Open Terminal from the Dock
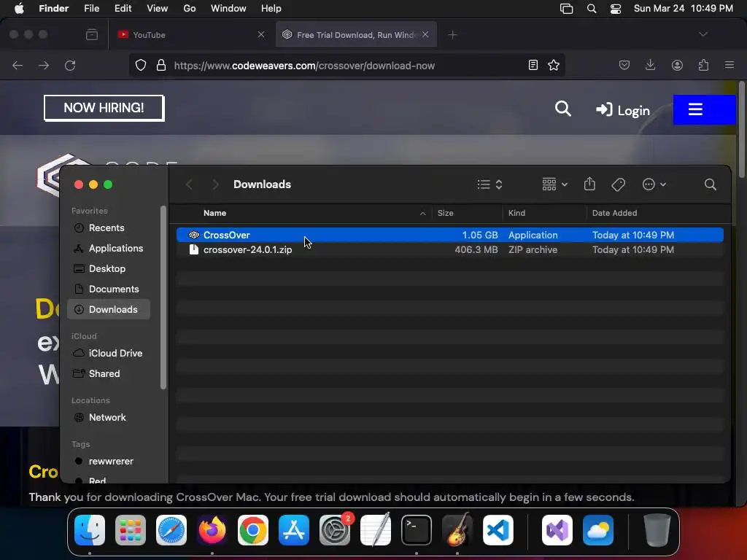 tap(417, 530)
